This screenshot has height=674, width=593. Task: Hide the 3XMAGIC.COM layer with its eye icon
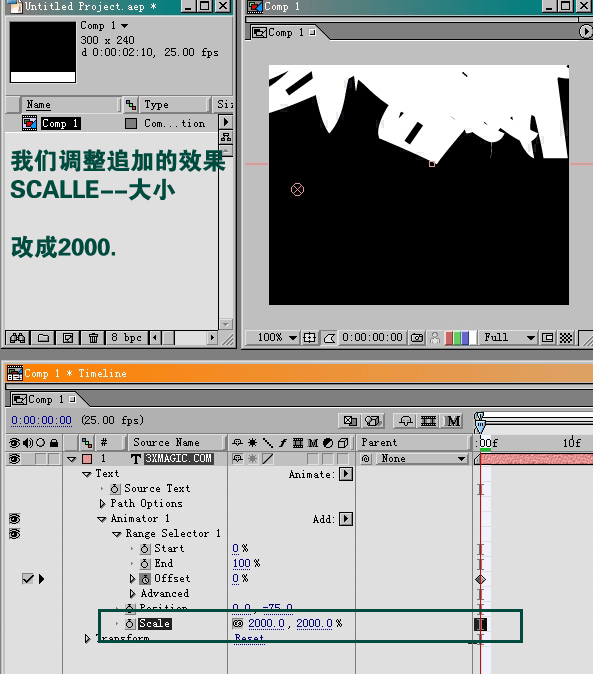click(x=15, y=459)
